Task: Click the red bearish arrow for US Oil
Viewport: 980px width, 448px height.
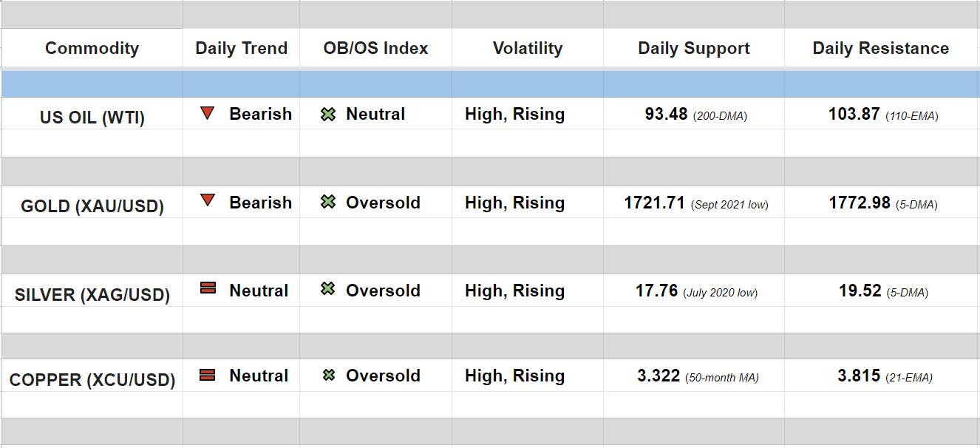Action: [208, 114]
